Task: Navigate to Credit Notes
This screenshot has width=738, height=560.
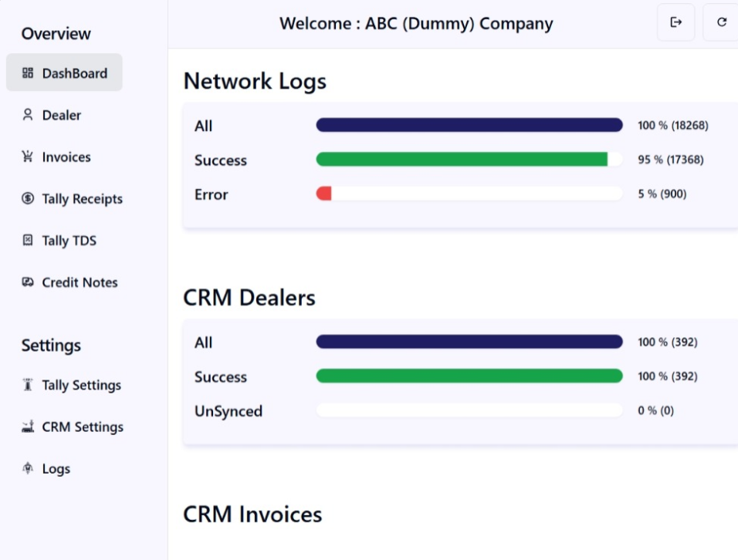Action: [x=80, y=282]
